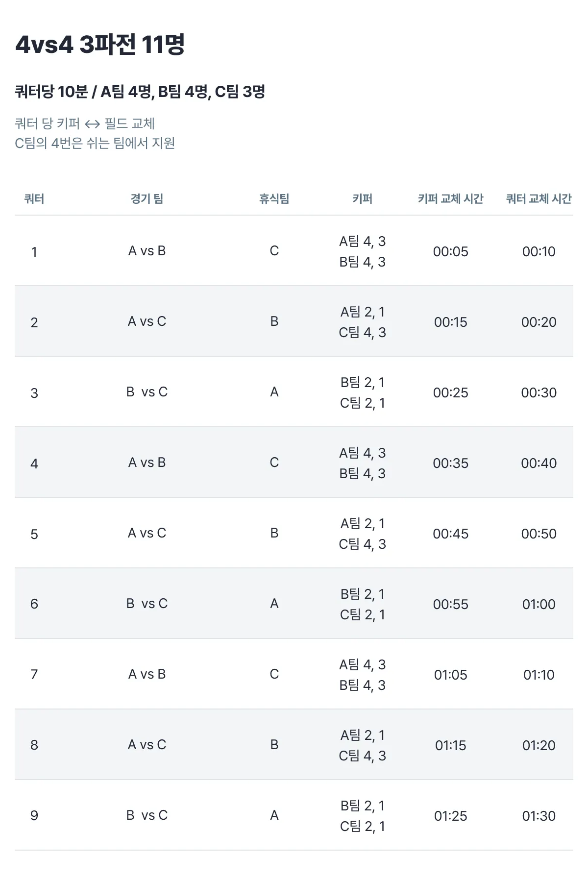Click the subtitle starting with 쿼터당 10분
The height and width of the screenshot is (880, 588).
coord(140,92)
